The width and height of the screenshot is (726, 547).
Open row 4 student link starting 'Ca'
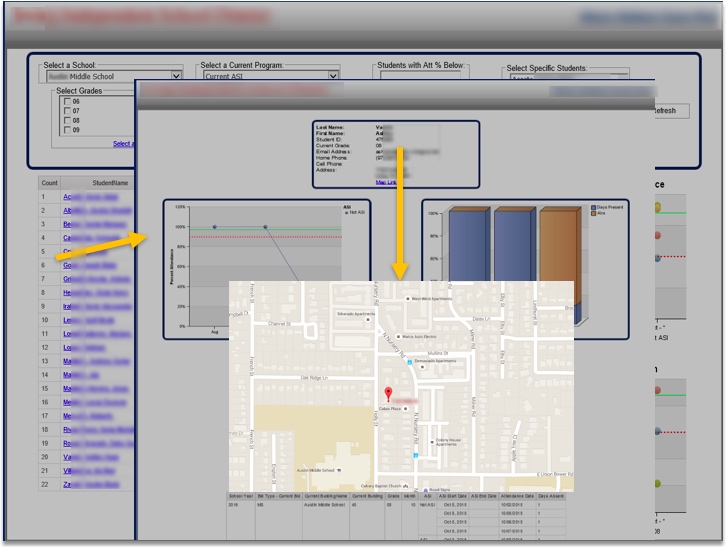pyautogui.click(x=91, y=238)
